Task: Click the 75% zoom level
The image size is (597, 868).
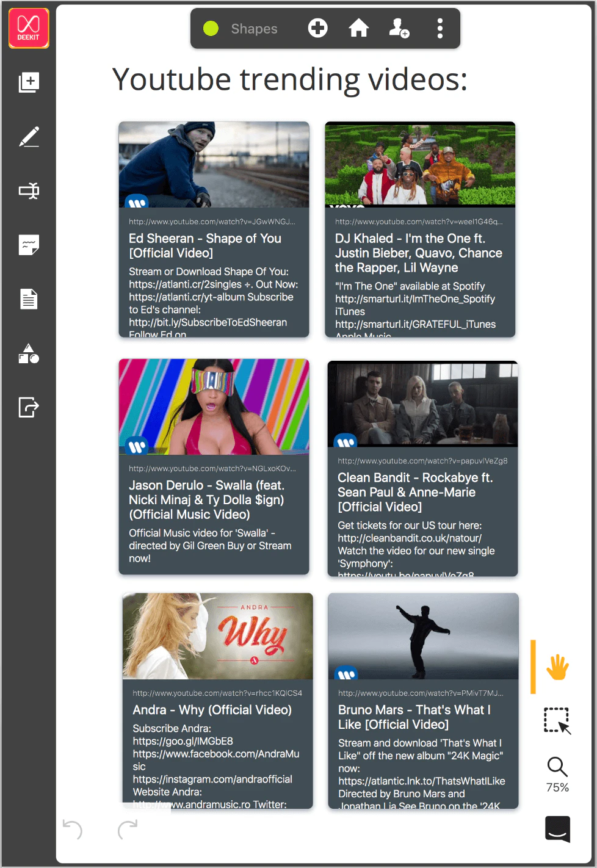Action: [x=557, y=787]
